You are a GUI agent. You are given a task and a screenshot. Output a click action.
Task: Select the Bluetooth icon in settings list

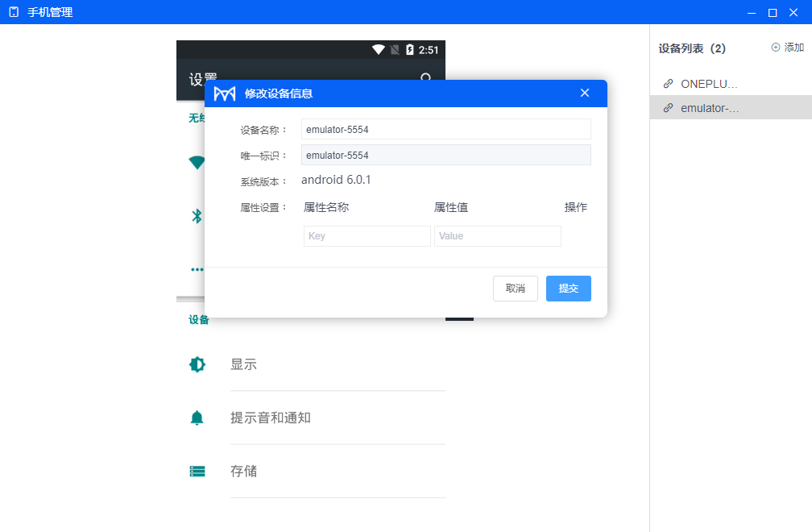[197, 215]
